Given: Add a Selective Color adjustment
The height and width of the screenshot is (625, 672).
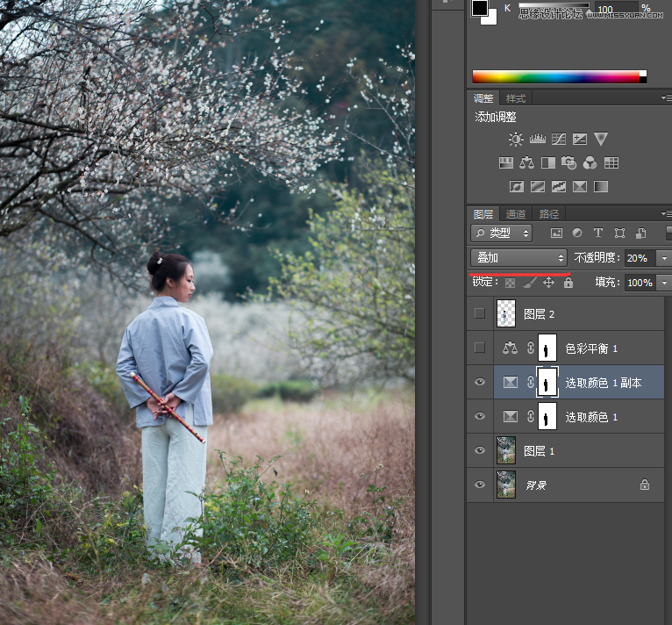Looking at the screenshot, I should (580, 187).
